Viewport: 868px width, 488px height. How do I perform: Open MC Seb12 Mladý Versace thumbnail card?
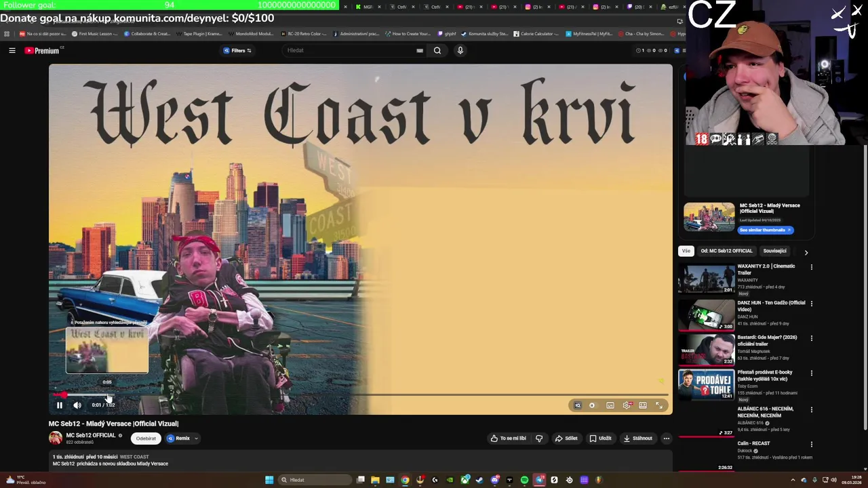pos(709,218)
